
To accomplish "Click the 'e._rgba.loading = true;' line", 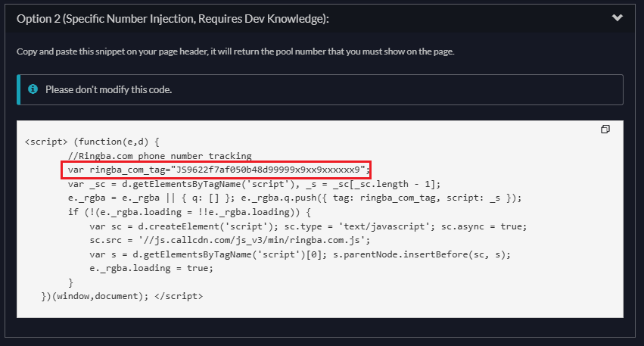I will 151,268.
